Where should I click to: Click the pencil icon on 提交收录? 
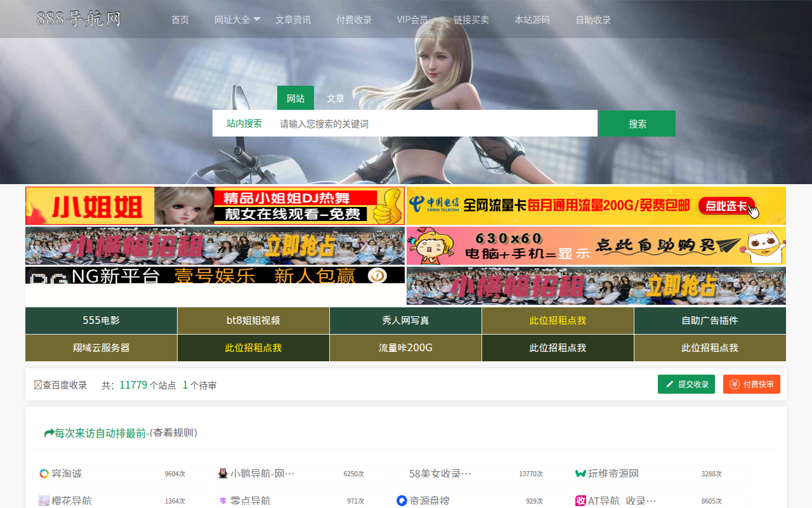[670, 384]
